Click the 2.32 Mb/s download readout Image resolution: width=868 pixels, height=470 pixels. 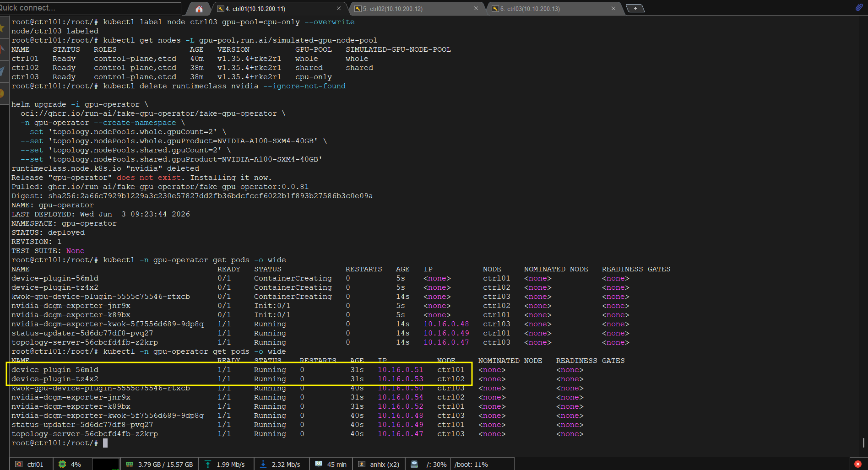[286, 465]
